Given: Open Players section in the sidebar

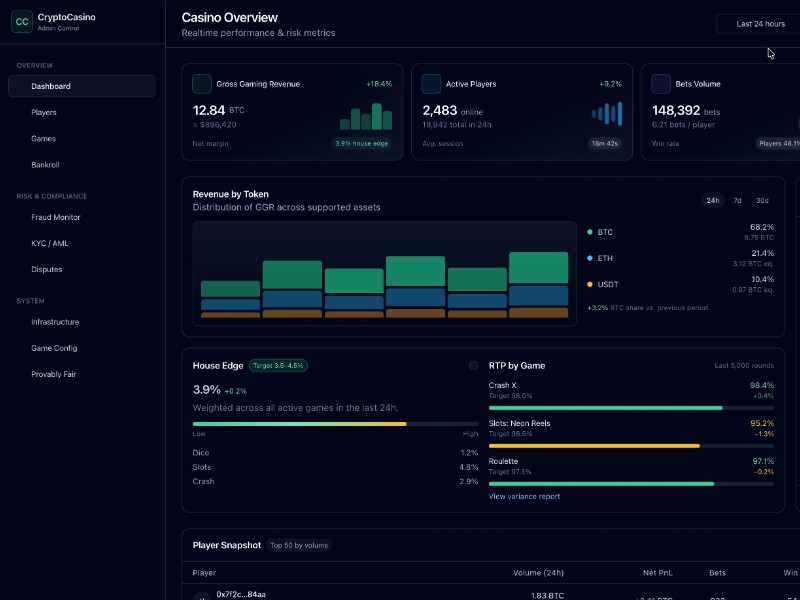Looking at the screenshot, I should (x=42, y=112).
